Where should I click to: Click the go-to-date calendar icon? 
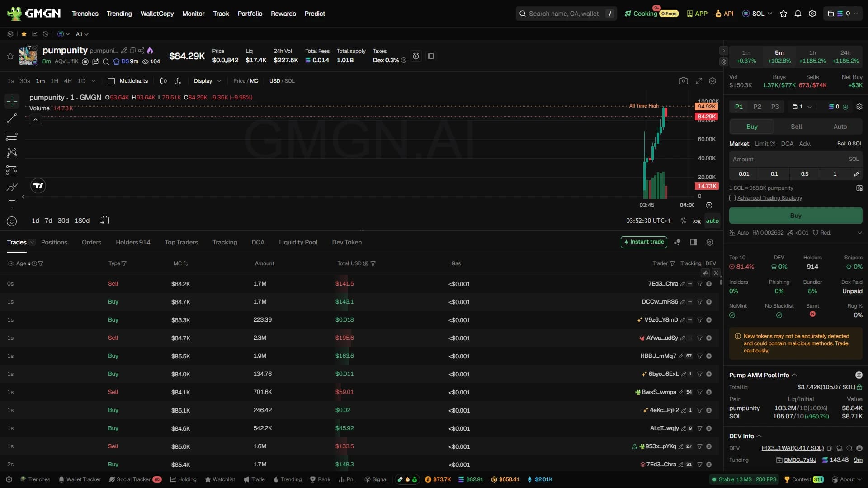(x=104, y=221)
